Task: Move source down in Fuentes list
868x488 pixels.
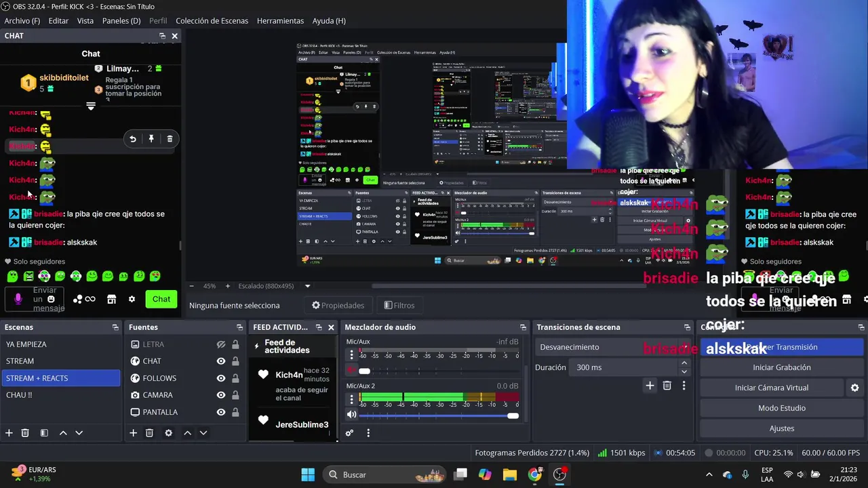Action: [203, 433]
